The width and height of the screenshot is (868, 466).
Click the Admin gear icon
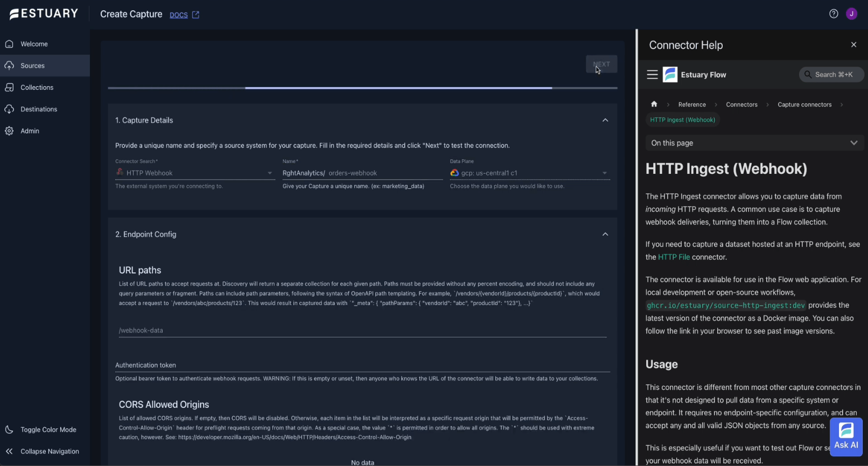pyautogui.click(x=9, y=131)
